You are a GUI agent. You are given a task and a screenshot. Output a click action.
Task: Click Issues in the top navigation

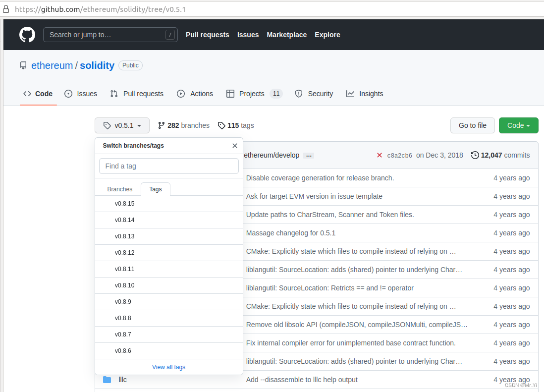click(248, 35)
